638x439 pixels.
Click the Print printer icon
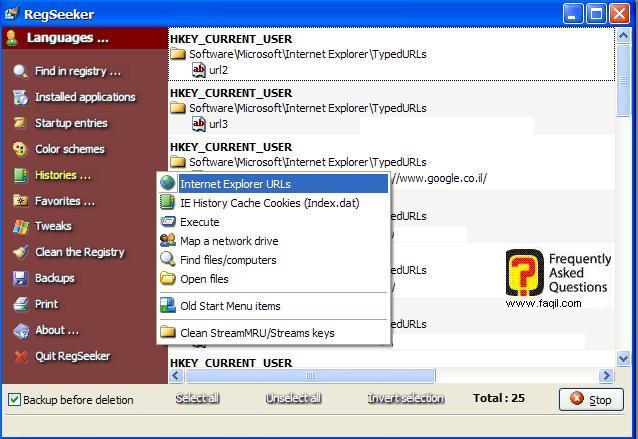coord(20,304)
